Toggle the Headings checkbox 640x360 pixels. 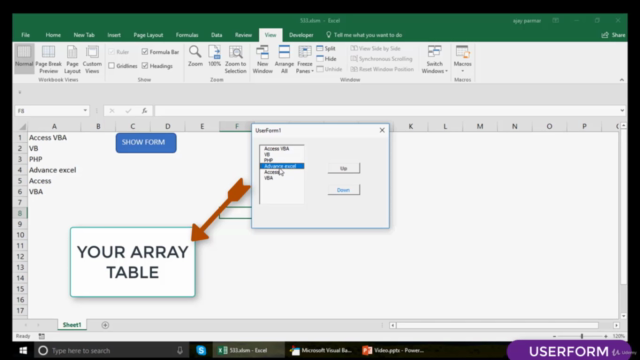coord(145,66)
